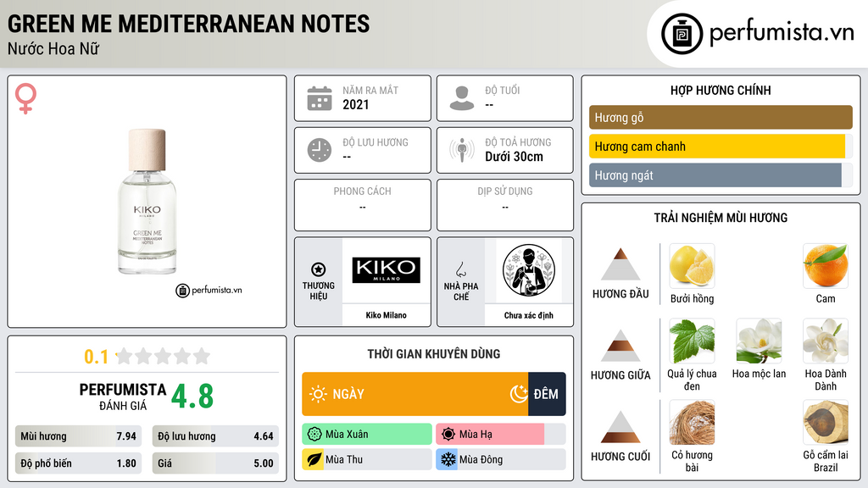Click the nose icon above Nhà pha chế
The width and height of the screenshot is (868, 488).
pos(460,269)
